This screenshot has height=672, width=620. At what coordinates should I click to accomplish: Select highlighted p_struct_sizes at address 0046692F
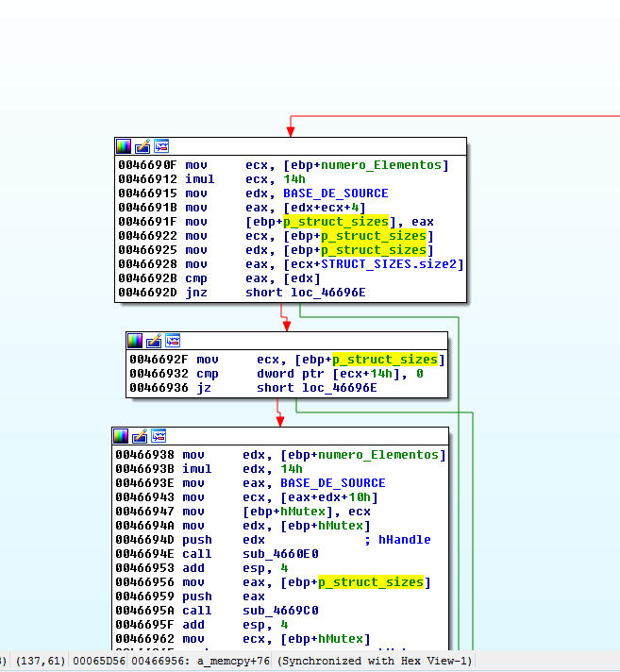click(x=384, y=360)
